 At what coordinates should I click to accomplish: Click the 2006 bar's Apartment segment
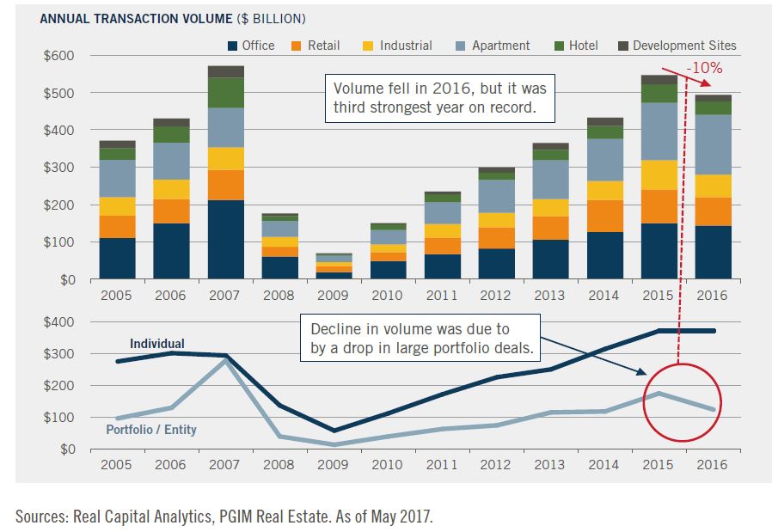tap(171, 161)
